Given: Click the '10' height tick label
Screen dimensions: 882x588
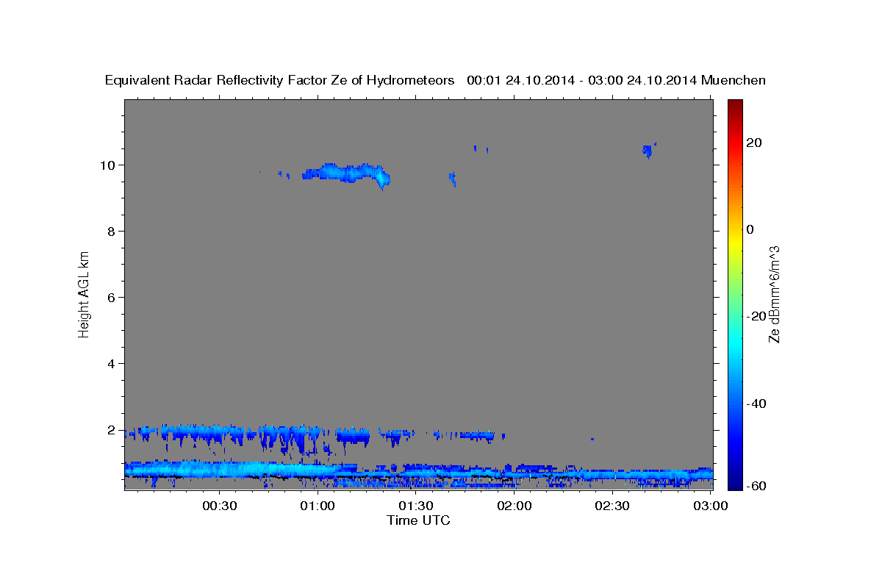Looking at the screenshot, I should tap(109, 165).
